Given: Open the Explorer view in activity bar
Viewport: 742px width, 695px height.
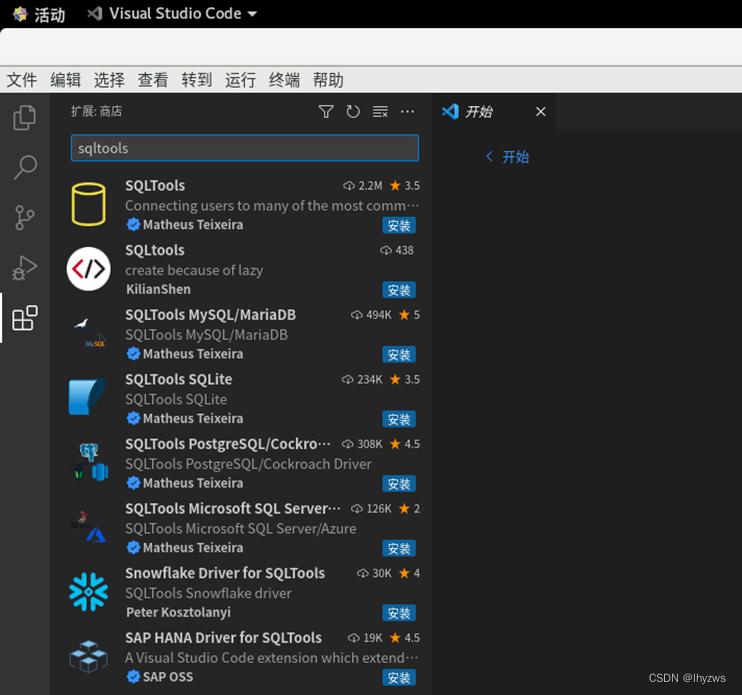Looking at the screenshot, I should pos(25,117).
